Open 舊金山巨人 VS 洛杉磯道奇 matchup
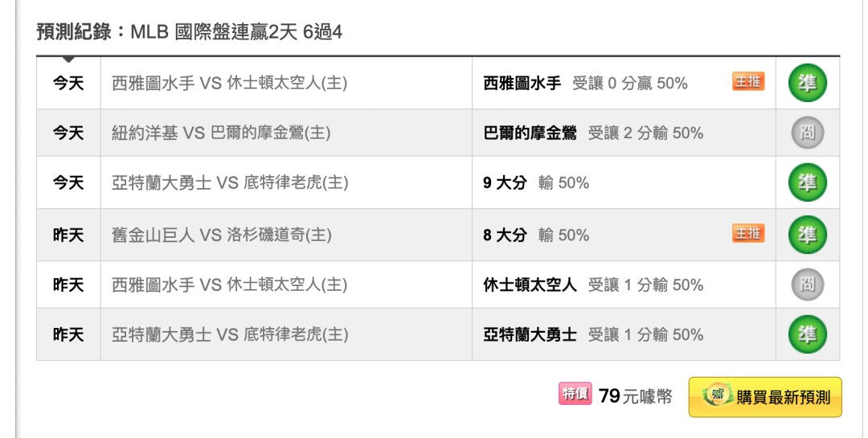Image resolution: width=868 pixels, height=438 pixels. (222, 235)
